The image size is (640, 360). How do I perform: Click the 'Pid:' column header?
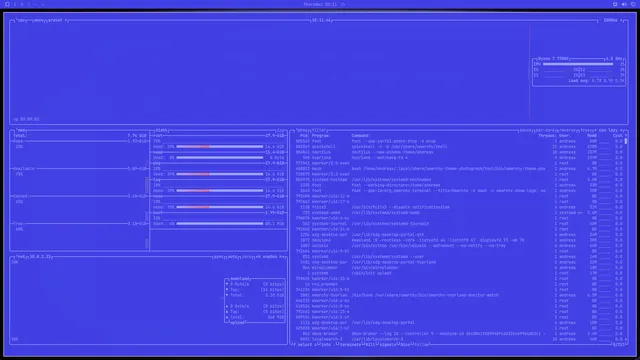tap(304, 136)
